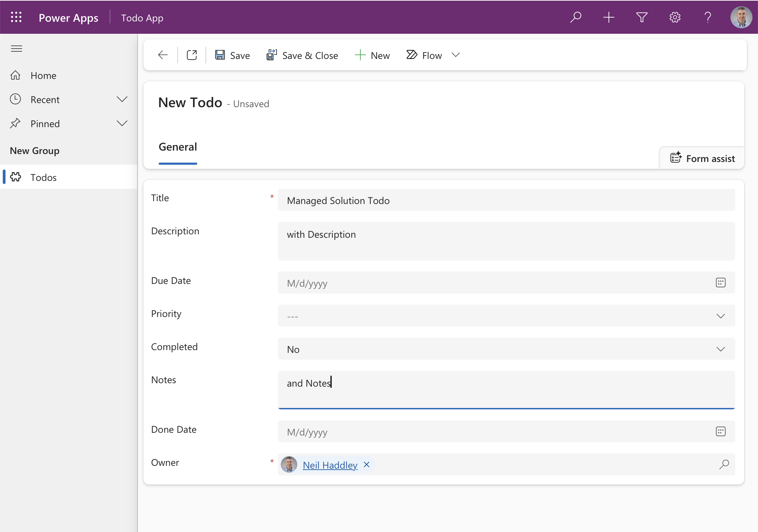Open the settings gear icon

(675, 17)
